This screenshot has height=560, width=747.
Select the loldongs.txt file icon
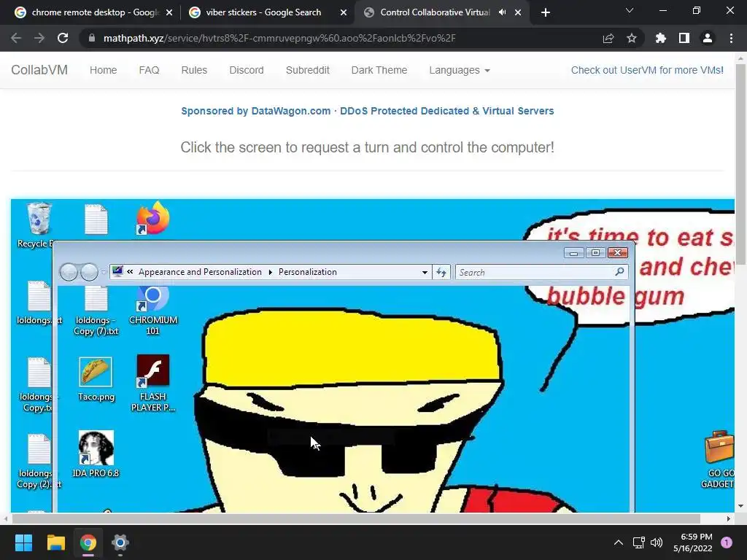(39, 296)
